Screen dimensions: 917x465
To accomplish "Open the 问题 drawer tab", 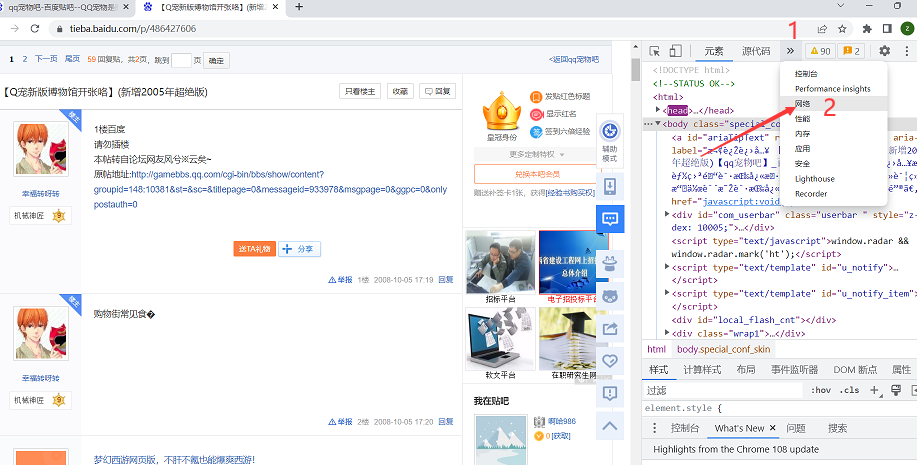I will (796, 428).
